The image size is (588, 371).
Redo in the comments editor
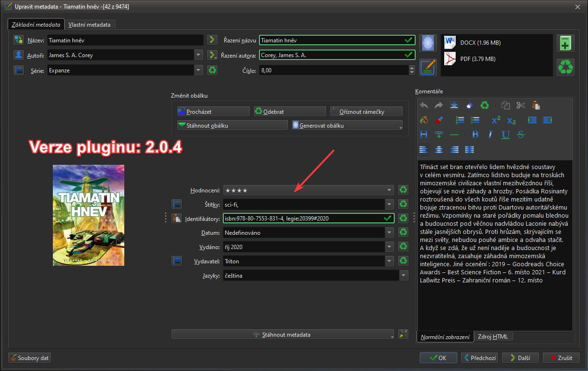pyautogui.click(x=439, y=105)
